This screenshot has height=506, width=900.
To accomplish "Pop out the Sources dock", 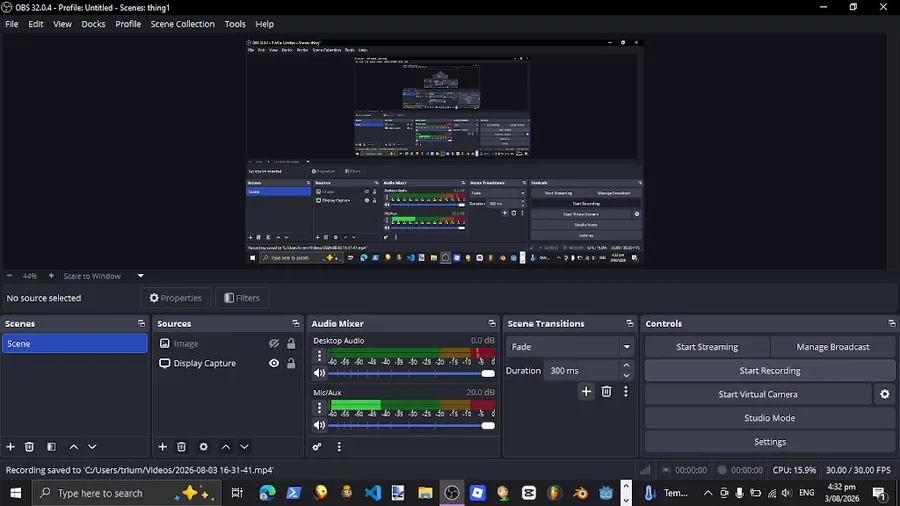I will click(x=296, y=324).
